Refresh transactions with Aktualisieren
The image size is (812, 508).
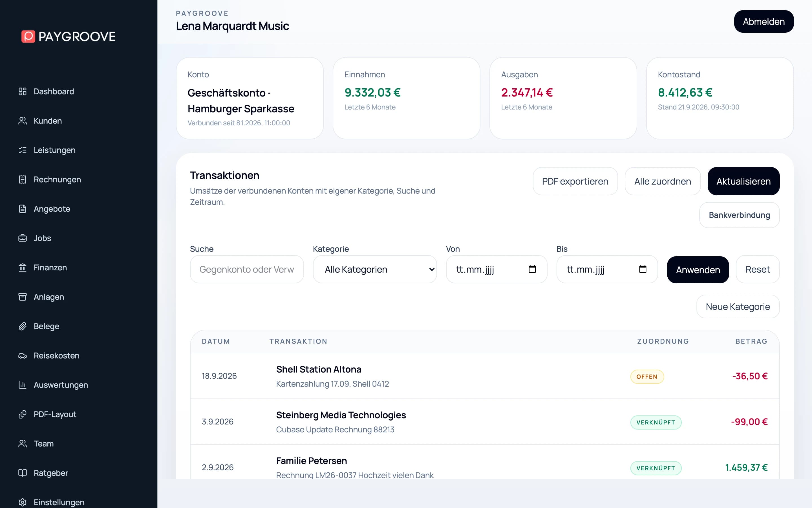tap(743, 181)
